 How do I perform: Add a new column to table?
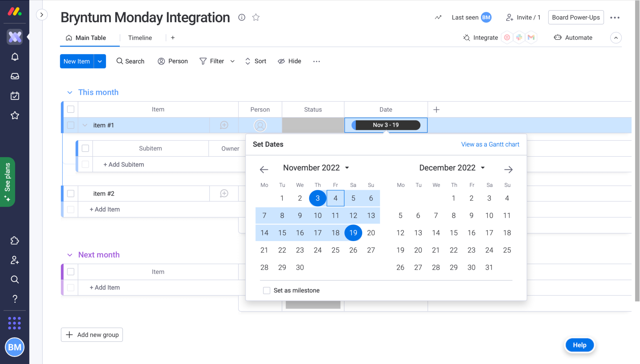(x=437, y=110)
